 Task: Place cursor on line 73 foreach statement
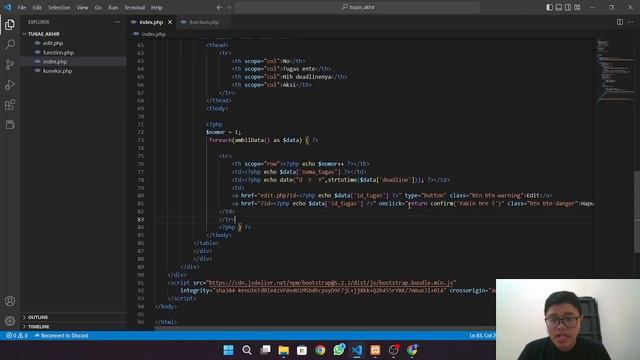pyautogui.click(x=263, y=140)
